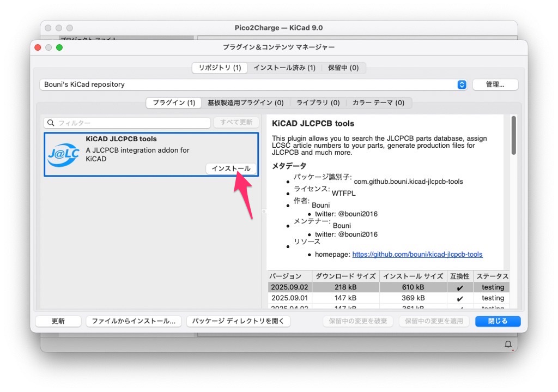Click the 更新 button
Screen dimensions: 558x392
[58, 321]
